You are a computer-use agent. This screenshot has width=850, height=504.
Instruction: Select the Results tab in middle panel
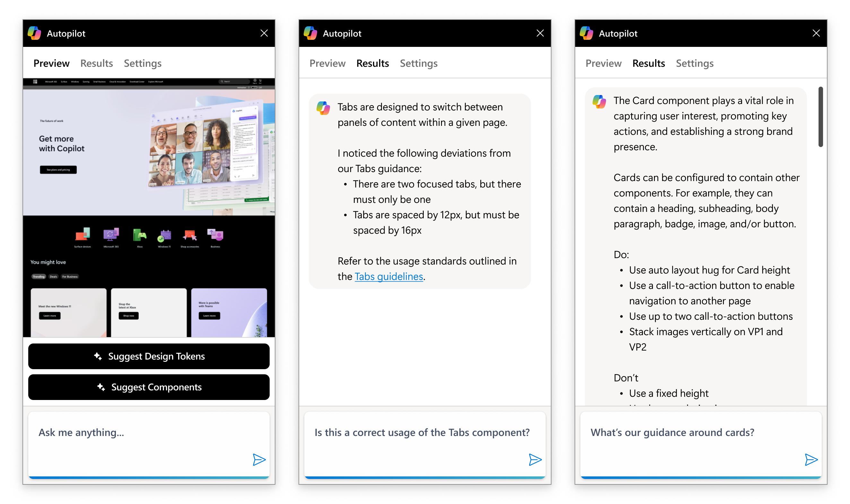coord(372,62)
